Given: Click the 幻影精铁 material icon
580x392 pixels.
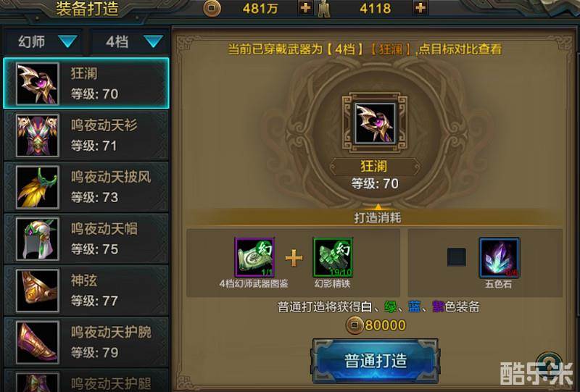Looking at the screenshot, I should (x=333, y=257).
